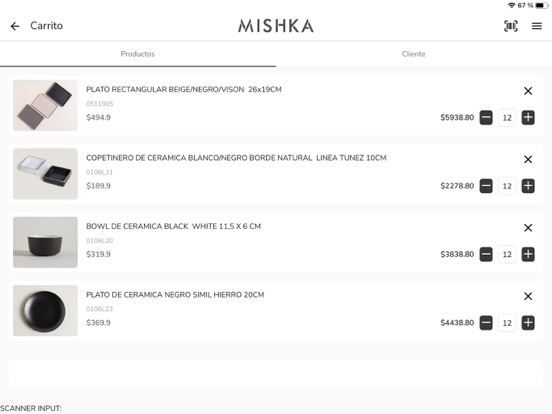Increase quantity of PLATO RECTANGULAR
The height and width of the screenshot is (414, 552).
528,118
